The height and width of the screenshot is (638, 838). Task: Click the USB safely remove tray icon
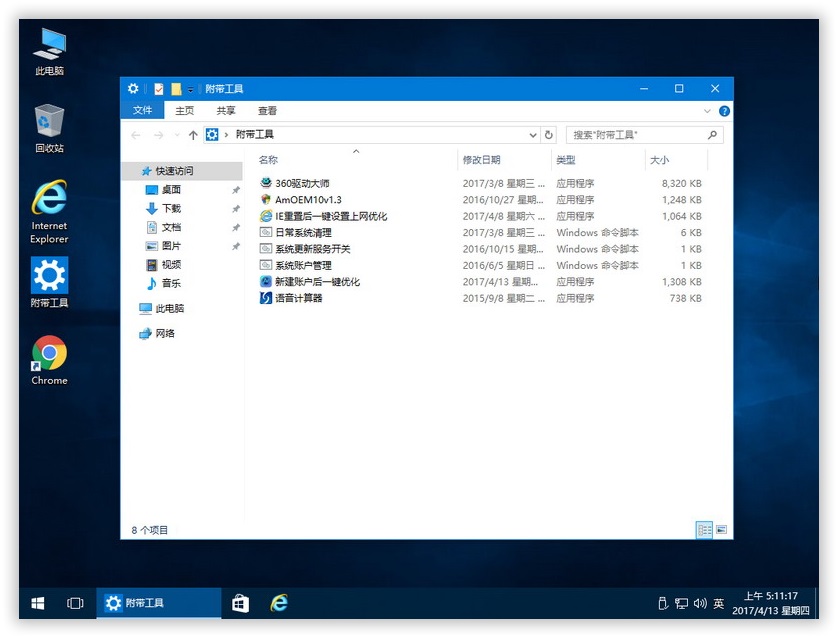coord(663,603)
